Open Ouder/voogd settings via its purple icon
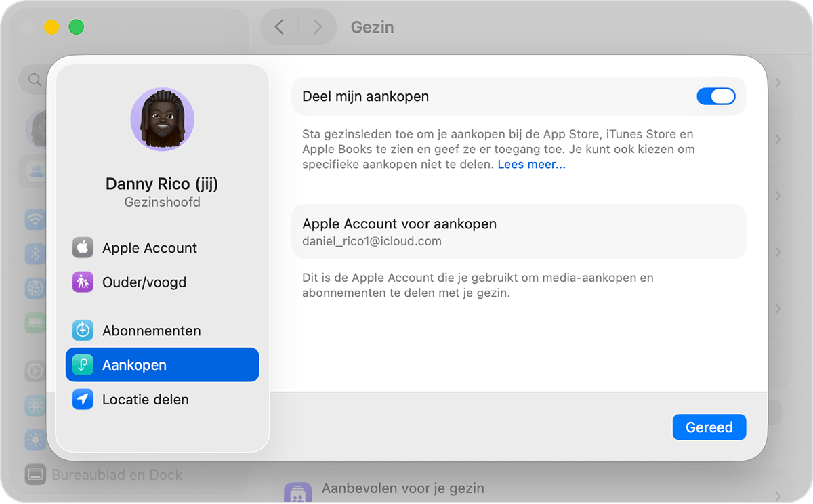This screenshot has height=504, width=813. pos(82,282)
